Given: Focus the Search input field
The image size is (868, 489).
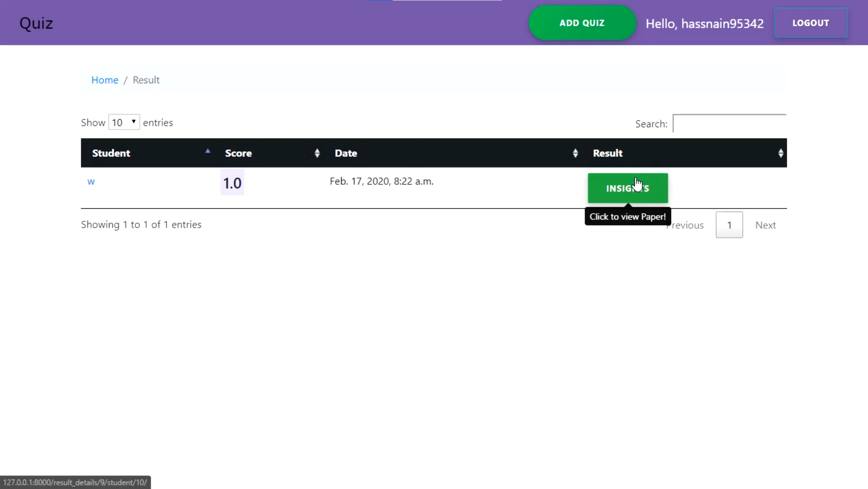Looking at the screenshot, I should pyautogui.click(x=729, y=124).
